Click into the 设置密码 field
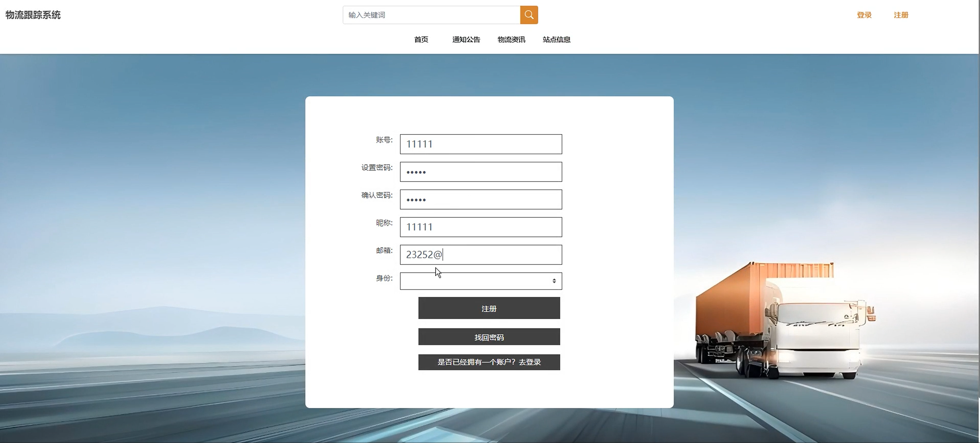The width and height of the screenshot is (980, 443). pos(481,172)
